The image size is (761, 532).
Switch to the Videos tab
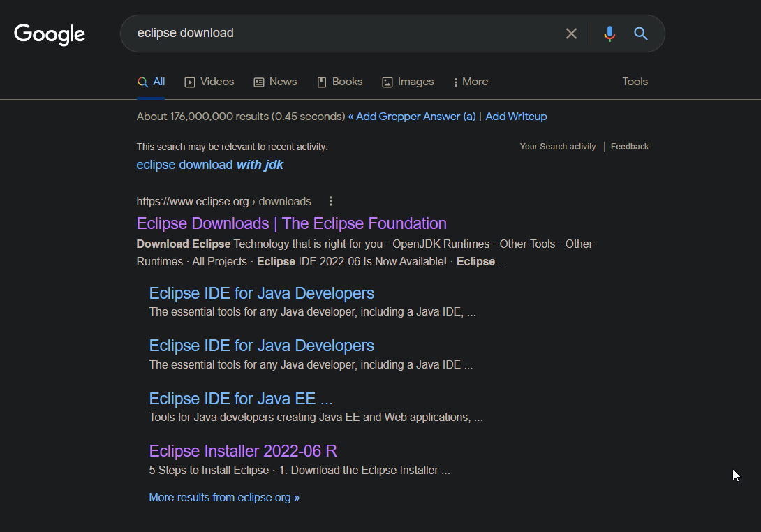209,82
